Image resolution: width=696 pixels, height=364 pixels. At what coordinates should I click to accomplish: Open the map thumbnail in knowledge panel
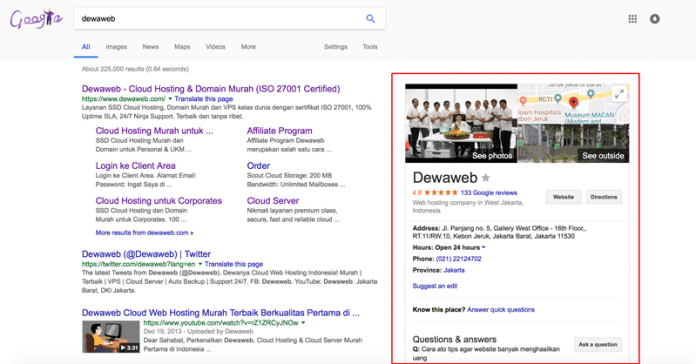tap(573, 104)
